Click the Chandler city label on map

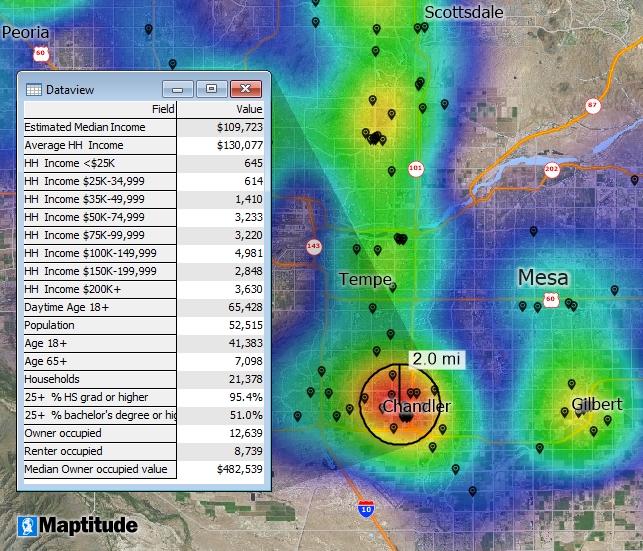tap(417, 406)
